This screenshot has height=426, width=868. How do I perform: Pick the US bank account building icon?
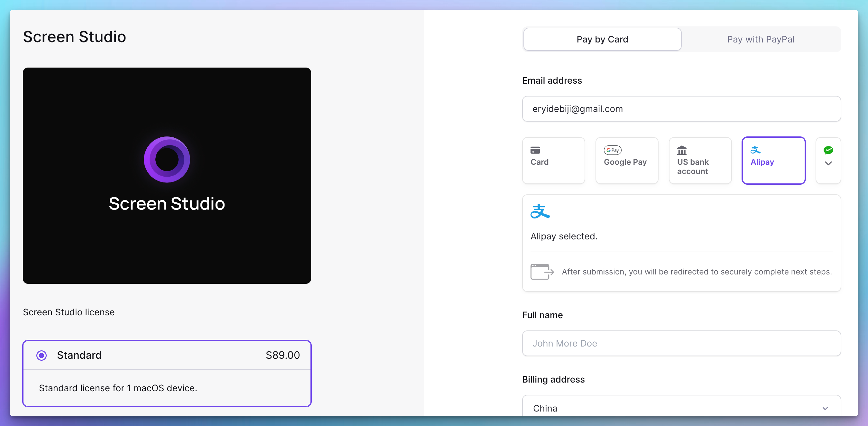tap(682, 150)
